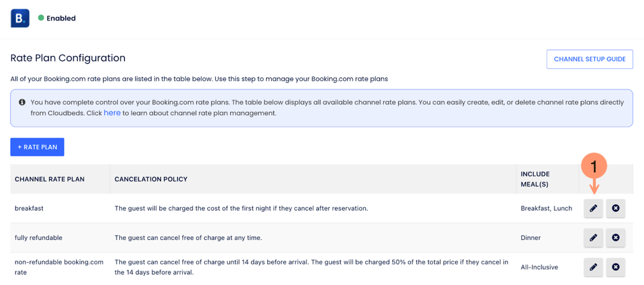Click the Cancelation Policy column header

[151, 179]
